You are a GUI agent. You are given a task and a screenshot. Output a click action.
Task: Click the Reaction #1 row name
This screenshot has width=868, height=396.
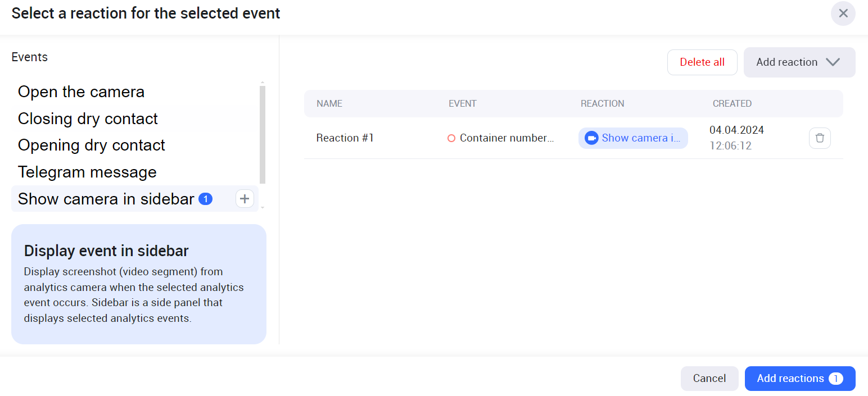click(345, 138)
